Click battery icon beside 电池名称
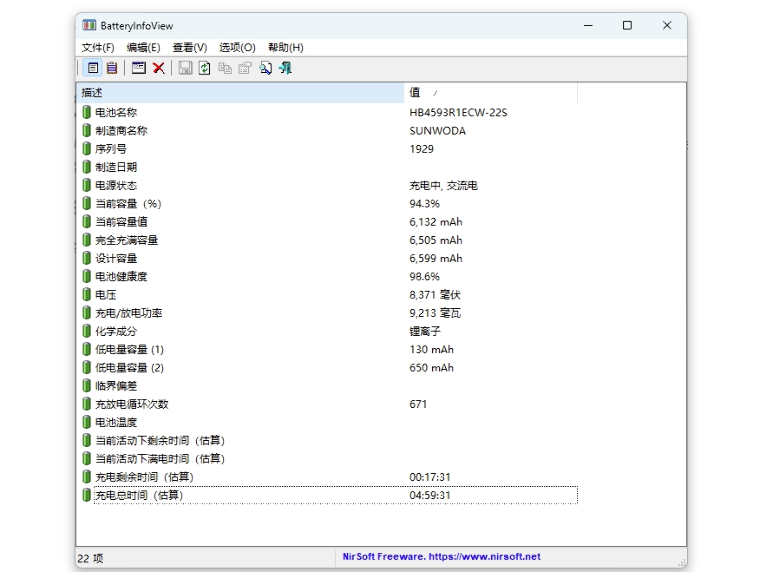The width and height of the screenshot is (760, 572). (x=86, y=112)
